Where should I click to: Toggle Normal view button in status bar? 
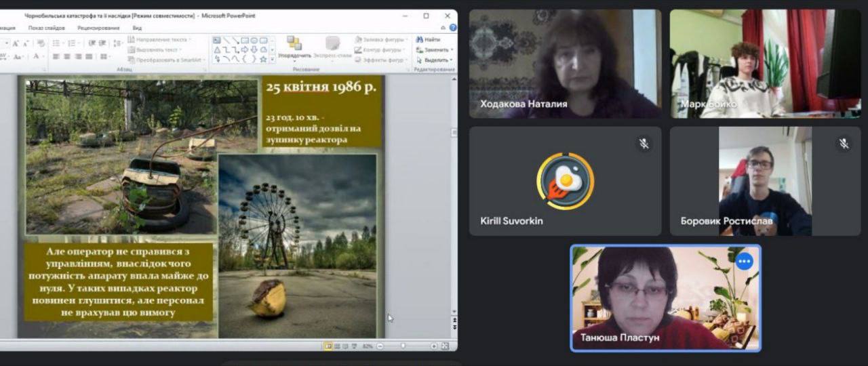tap(328, 346)
